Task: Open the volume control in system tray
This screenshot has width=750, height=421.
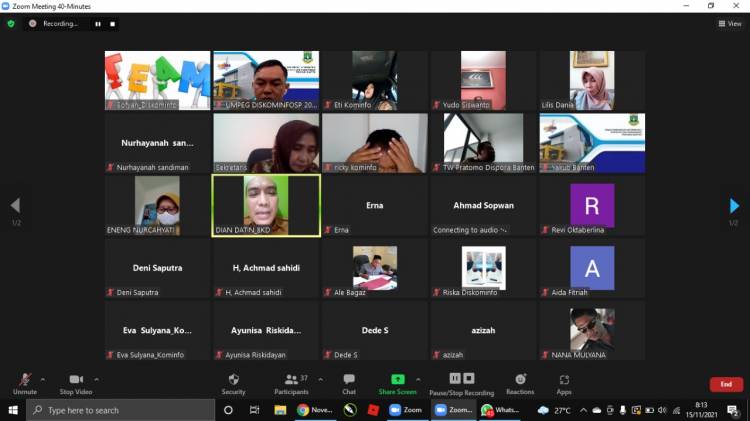Action: coord(662,410)
